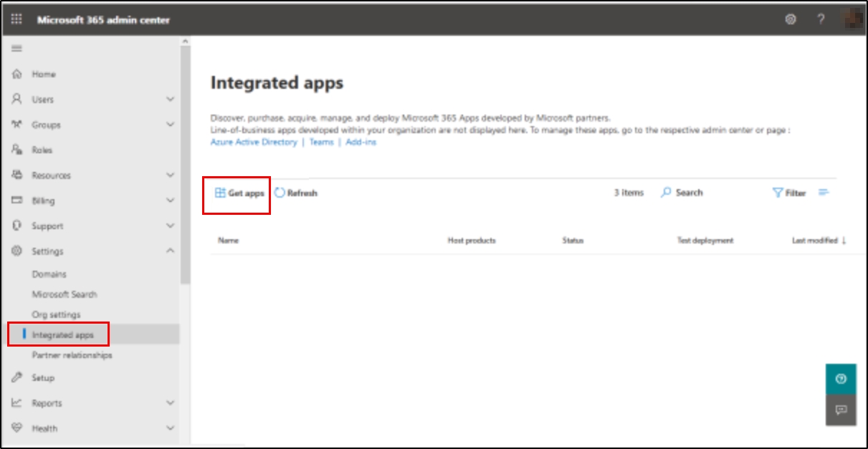Open the Filter options
This screenshot has width=868, height=449.
point(789,193)
